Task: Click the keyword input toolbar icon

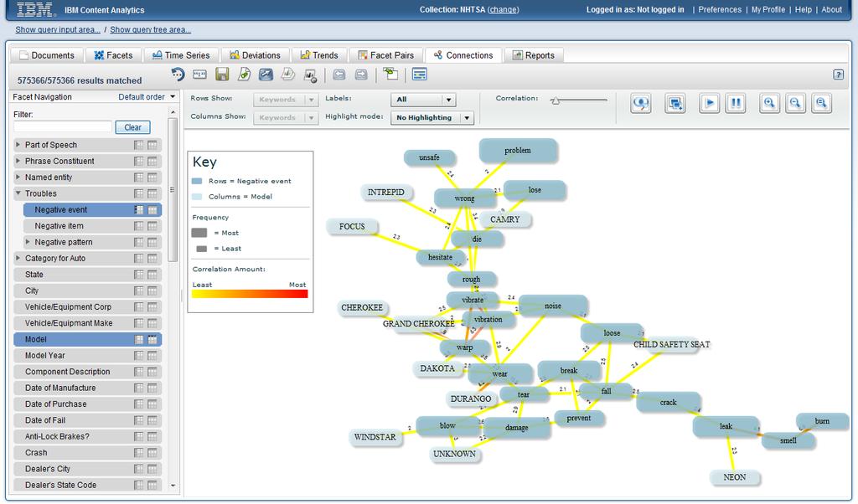Action: [x=199, y=75]
